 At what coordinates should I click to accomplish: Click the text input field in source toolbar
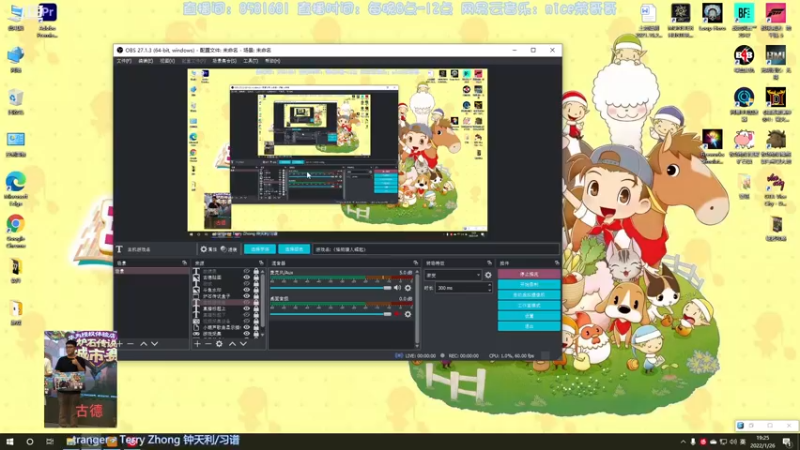tap(436, 249)
